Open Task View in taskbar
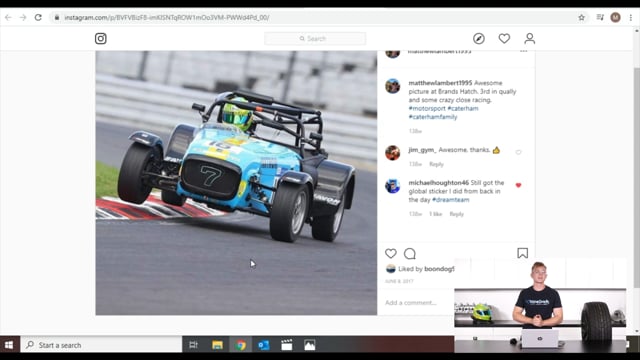The width and height of the screenshot is (640, 360). click(193, 345)
